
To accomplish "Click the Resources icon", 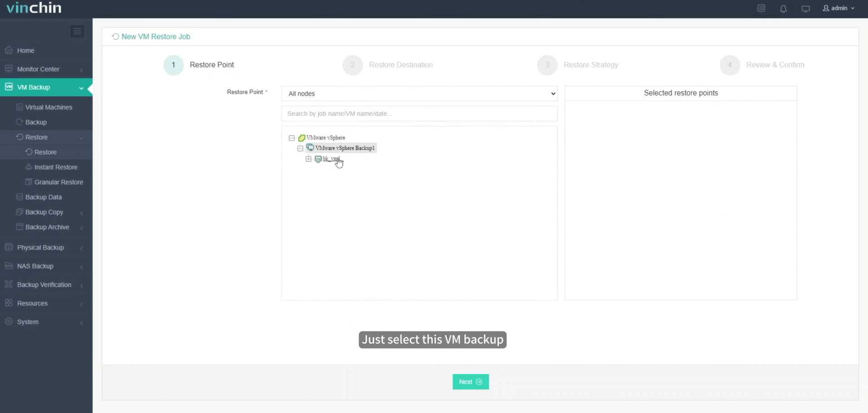I will tap(9, 303).
